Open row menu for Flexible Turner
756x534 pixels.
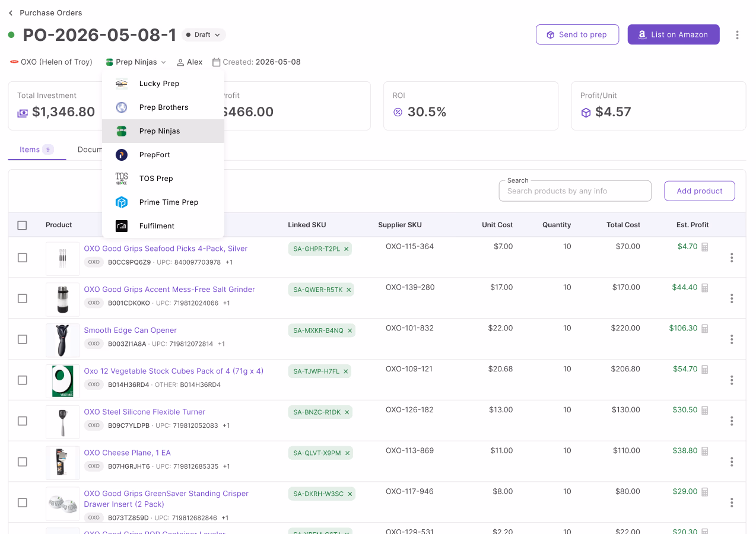[732, 421]
